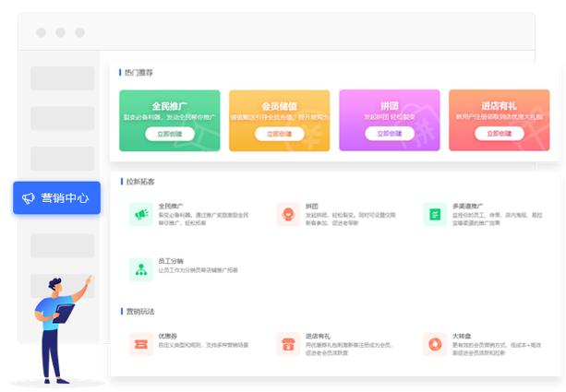Image resolution: width=566 pixels, height=392 pixels.
Task: Click the green 多渠道推广 checklist icon
Action: click(435, 215)
